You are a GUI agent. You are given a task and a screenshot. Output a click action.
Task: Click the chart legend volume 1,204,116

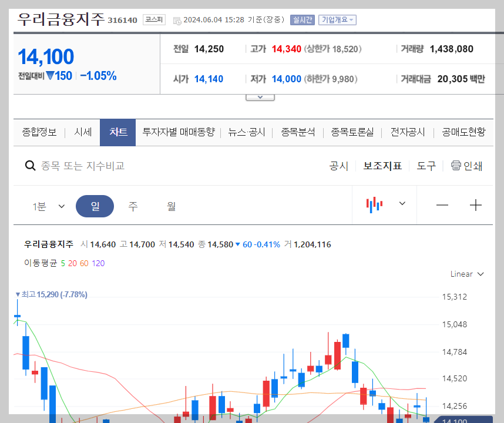tap(312, 244)
